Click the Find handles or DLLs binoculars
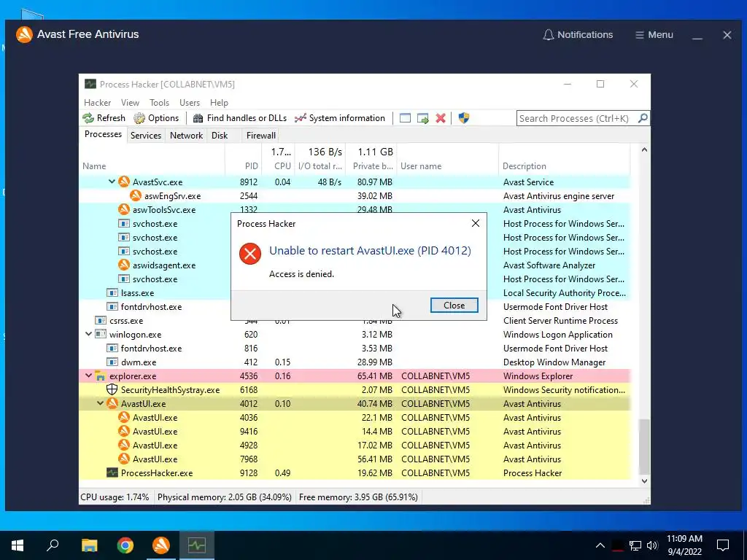Screen dimensions: 747x560 (198, 118)
